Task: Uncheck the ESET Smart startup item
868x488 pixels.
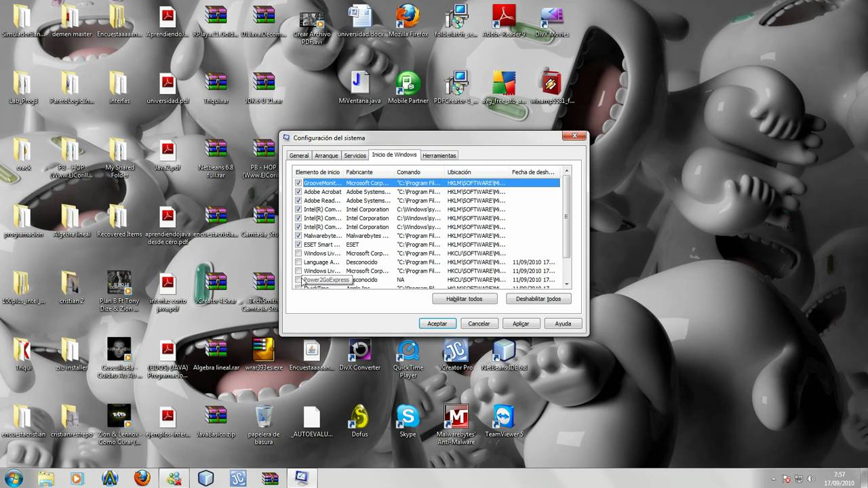Action: click(x=298, y=245)
